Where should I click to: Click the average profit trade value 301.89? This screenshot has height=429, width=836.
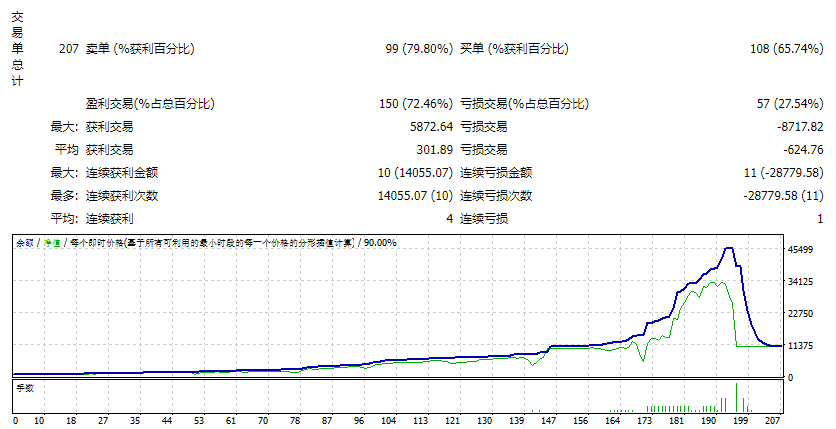click(x=435, y=150)
